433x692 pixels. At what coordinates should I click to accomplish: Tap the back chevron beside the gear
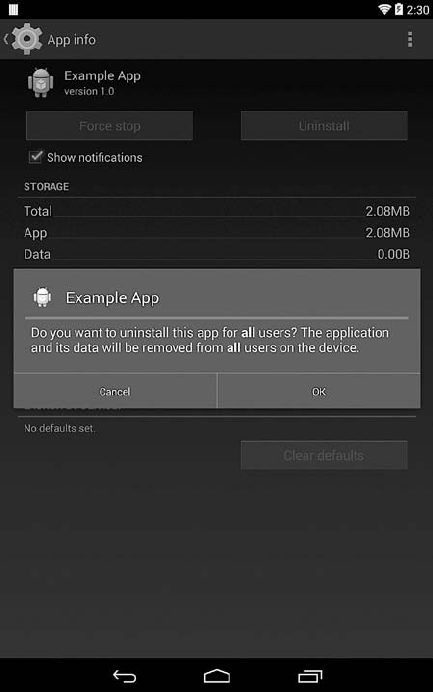[x=6, y=39]
